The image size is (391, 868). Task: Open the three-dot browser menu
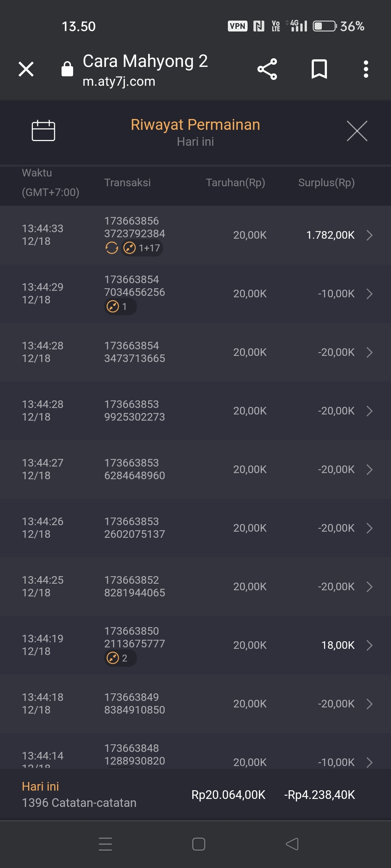click(366, 69)
